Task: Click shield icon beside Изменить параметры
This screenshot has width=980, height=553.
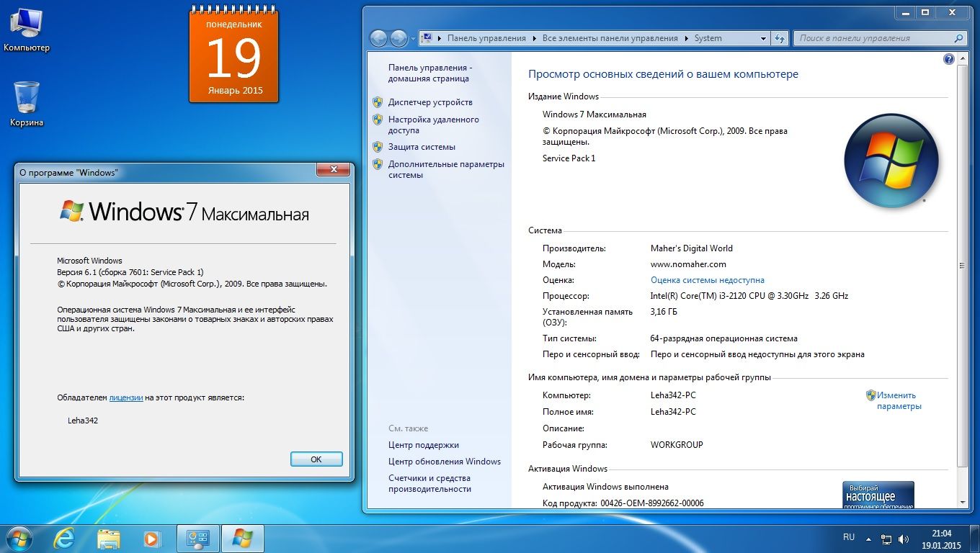Action: coord(870,395)
